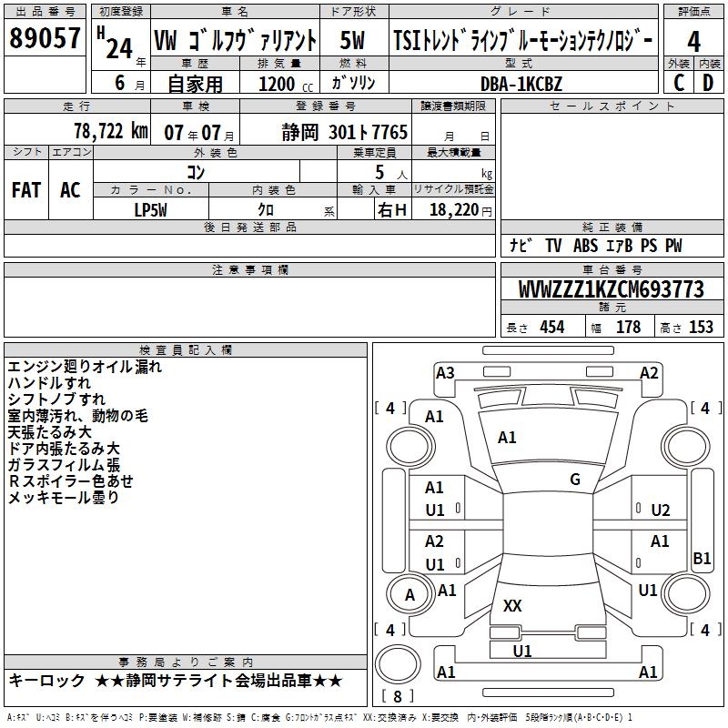Select the XX replaced-panel mark on diagram
The image size is (728, 728).
pyautogui.click(x=512, y=605)
